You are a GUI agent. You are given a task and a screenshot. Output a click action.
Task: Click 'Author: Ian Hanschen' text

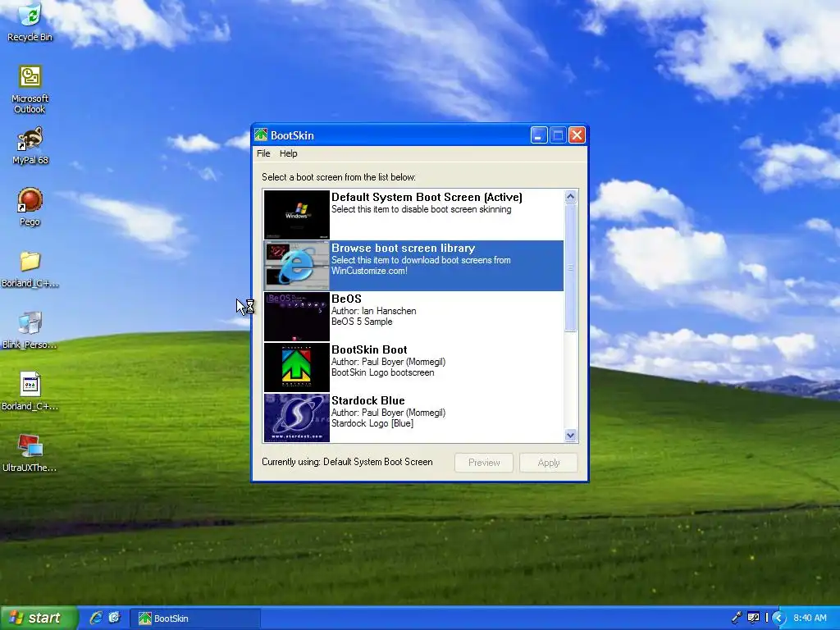(x=374, y=311)
